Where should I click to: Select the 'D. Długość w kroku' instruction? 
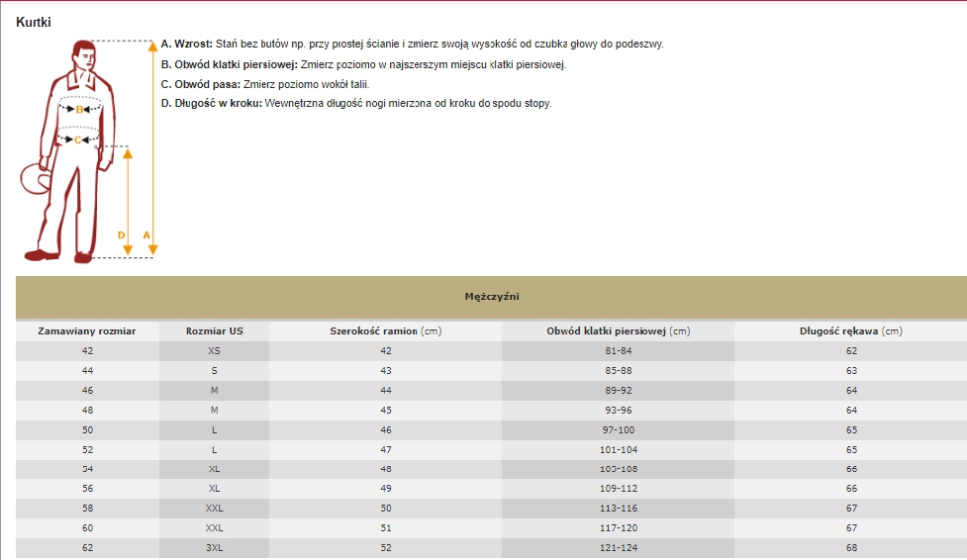(x=356, y=103)
